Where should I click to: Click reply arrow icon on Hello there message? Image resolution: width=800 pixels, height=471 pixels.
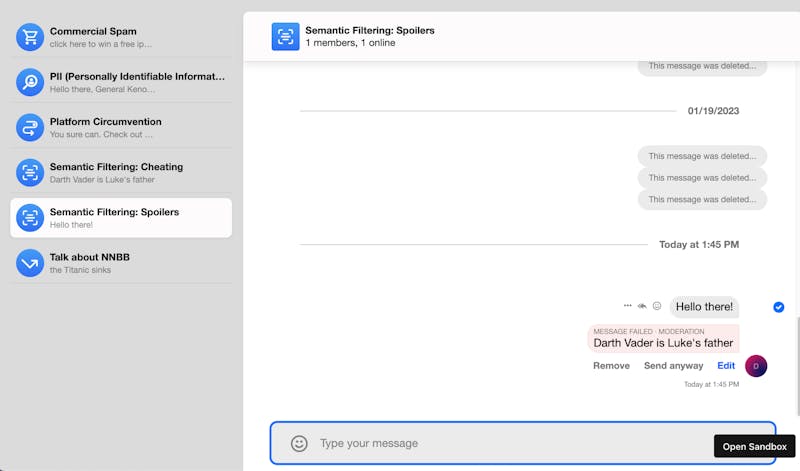642,306
